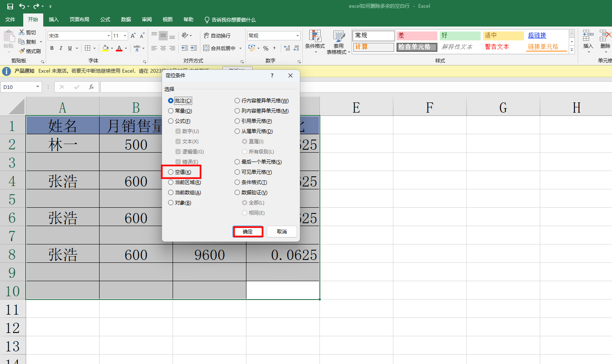
Task: Click the Center align icon
Action: (163, 48)
